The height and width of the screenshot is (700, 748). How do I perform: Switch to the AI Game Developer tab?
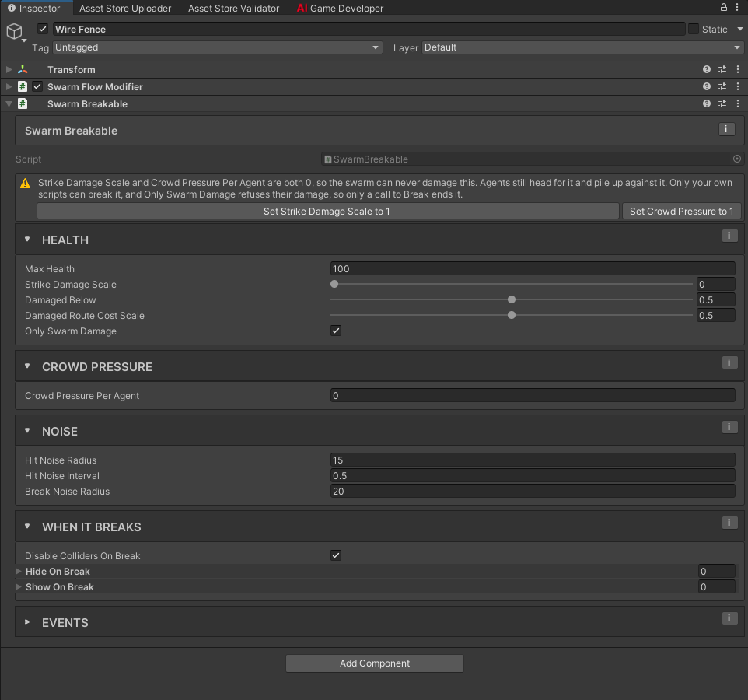pos(340,8)
